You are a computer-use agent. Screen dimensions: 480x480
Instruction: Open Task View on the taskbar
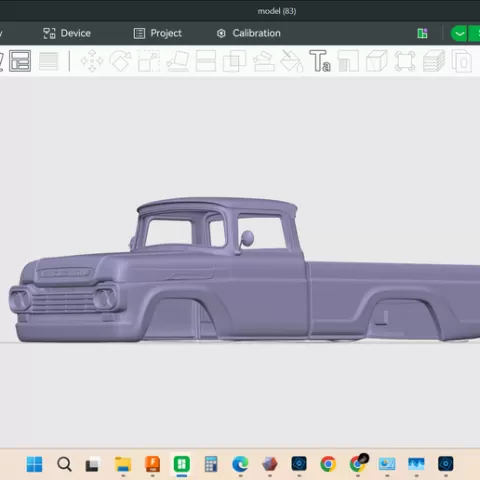pos(93,464)
